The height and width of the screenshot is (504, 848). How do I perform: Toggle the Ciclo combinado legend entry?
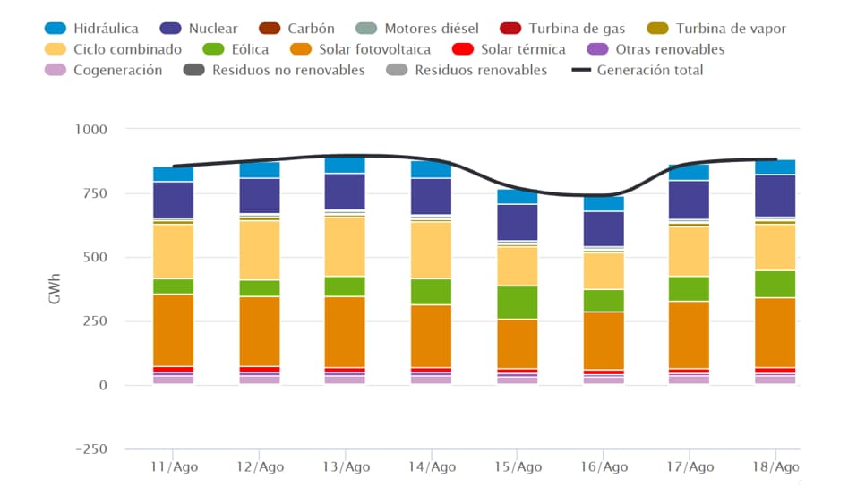pyautogui.click(x=113, y=49)
